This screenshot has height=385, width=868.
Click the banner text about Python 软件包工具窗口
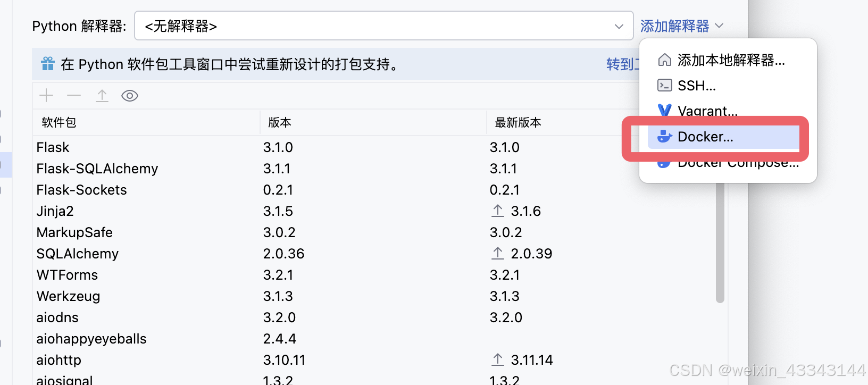pyautogui.click(x=230, y=64)
